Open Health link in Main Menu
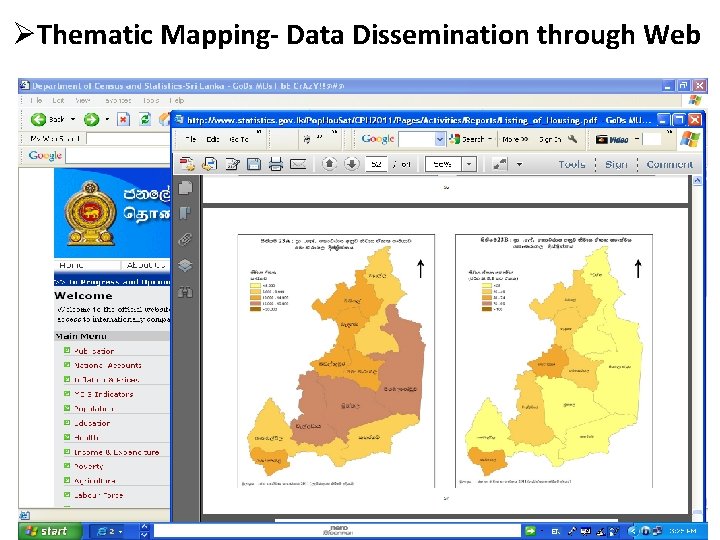Image resolution: width=720 pixels, height=540 pixels. 87,438
